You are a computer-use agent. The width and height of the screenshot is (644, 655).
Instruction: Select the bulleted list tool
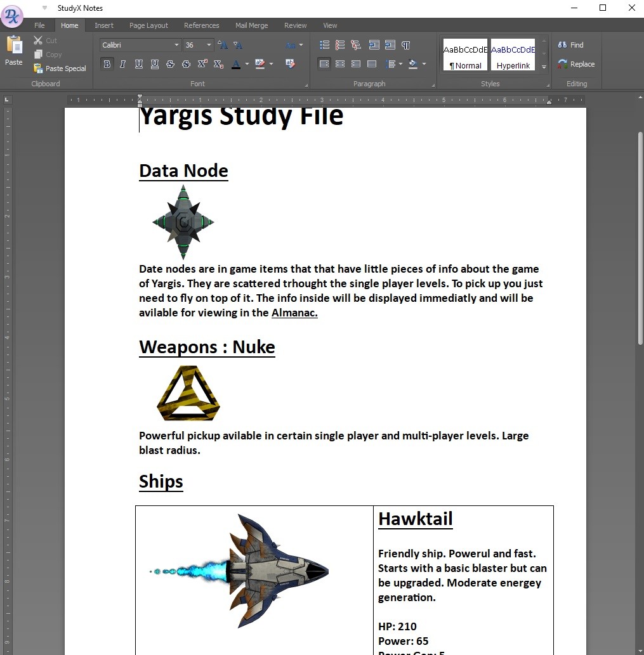[324, 45]
